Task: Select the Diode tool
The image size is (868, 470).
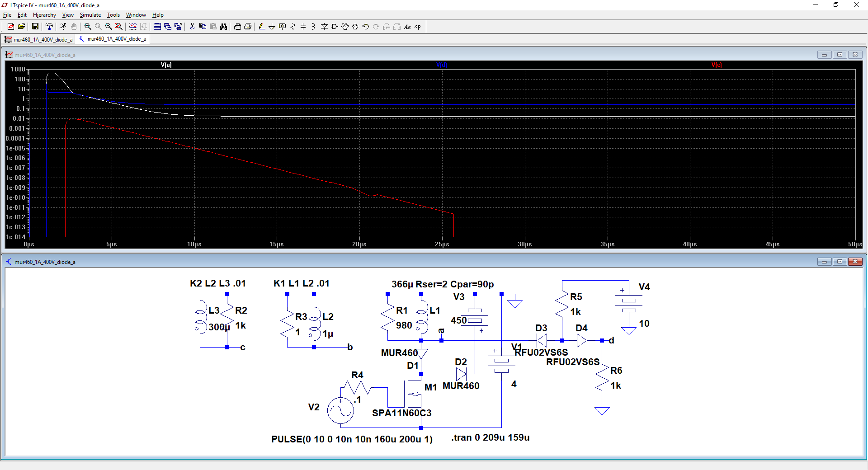Action: click(324, 27)
